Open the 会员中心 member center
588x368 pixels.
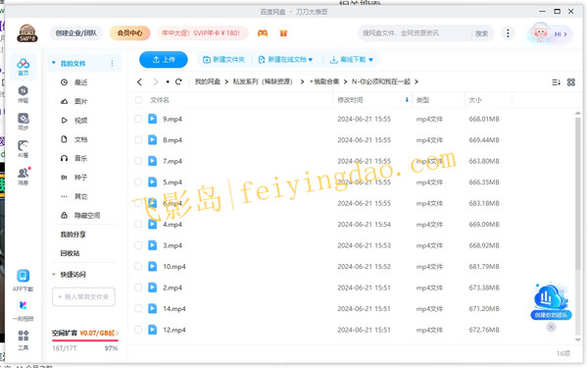coord(129,33)
